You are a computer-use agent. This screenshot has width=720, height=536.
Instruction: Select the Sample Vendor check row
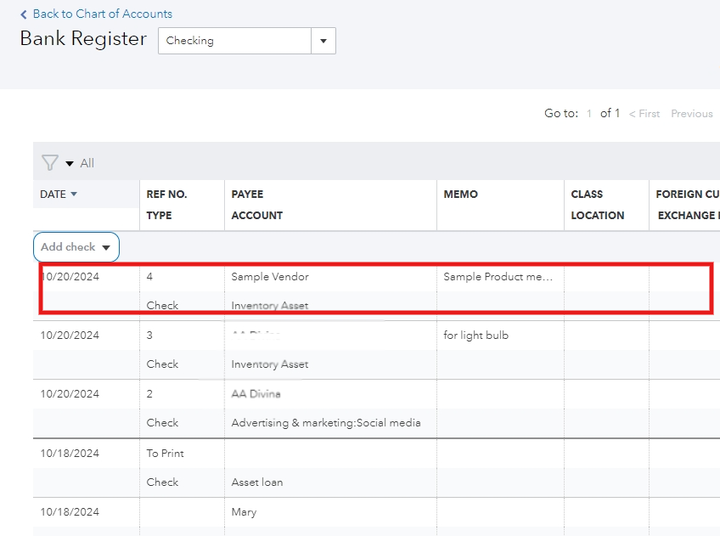(270, 277)
